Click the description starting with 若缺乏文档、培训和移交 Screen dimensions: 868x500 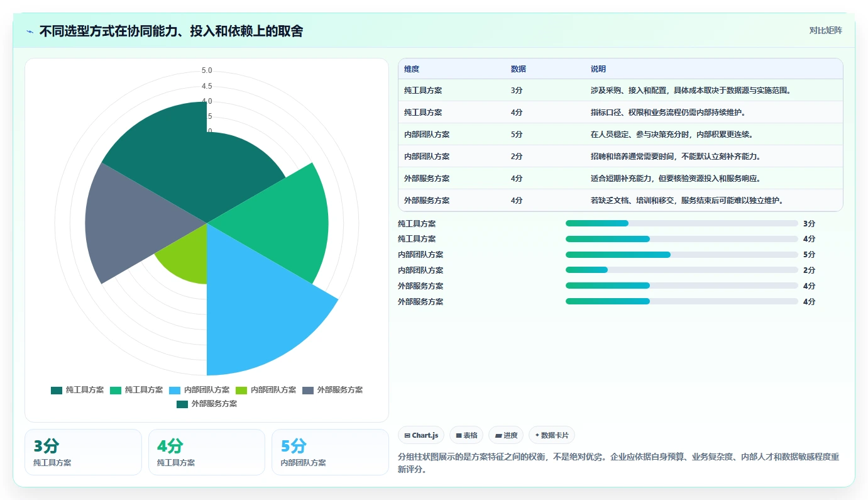click(686, 201)
